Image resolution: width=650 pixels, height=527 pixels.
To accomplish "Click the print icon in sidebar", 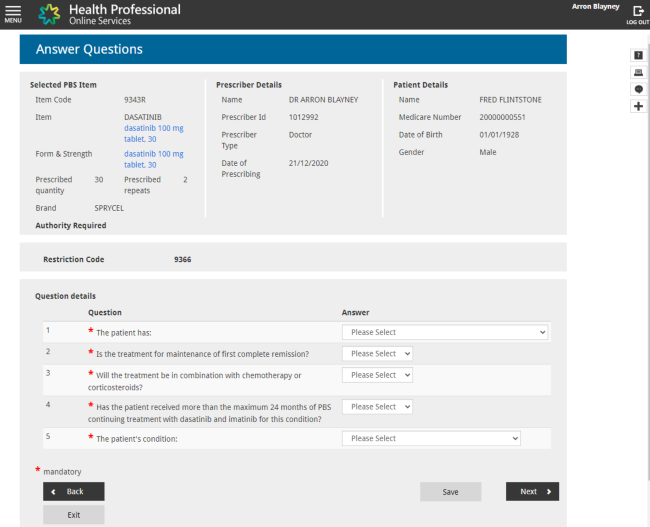I will (x=638, y=72).
